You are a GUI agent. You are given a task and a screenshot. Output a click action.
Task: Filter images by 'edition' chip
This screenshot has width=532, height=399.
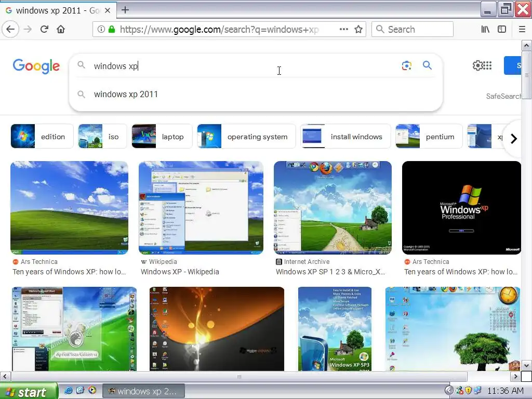pos(42,137)
